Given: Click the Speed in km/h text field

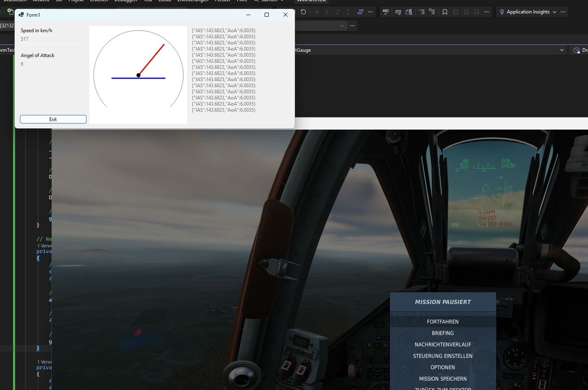Looking at the screenshot, I should tap(53, 39).
